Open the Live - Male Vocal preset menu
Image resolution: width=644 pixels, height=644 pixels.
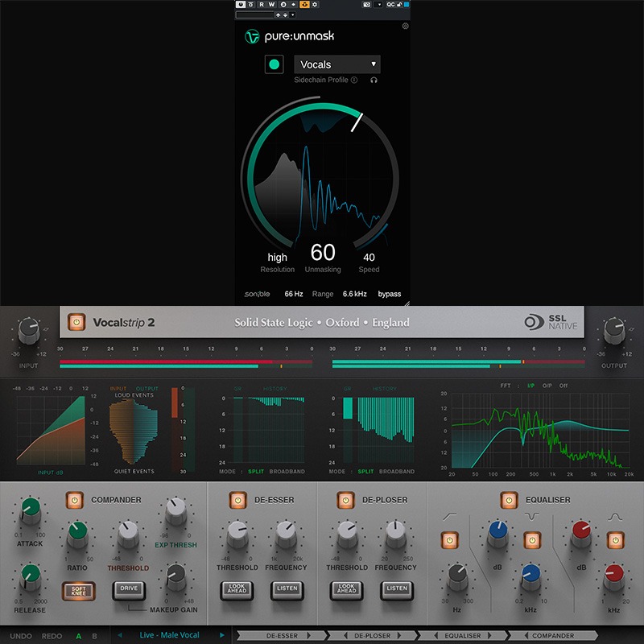(169, 635)
